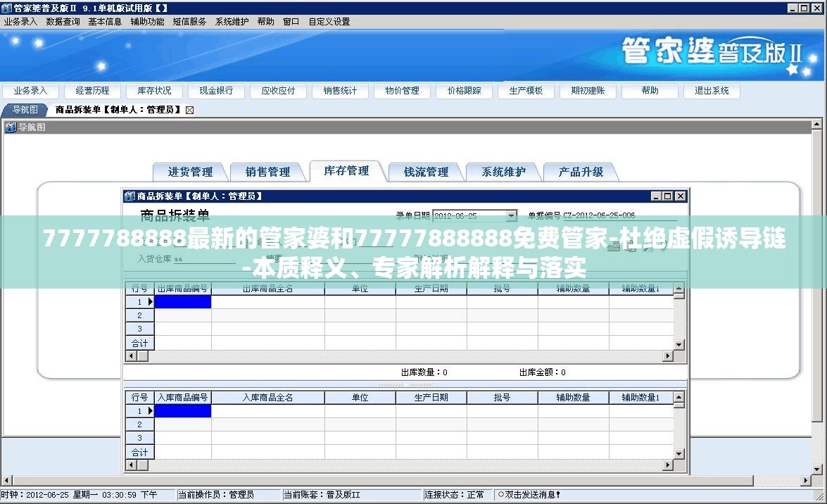Open the 窗口 menu

(291, 22)
